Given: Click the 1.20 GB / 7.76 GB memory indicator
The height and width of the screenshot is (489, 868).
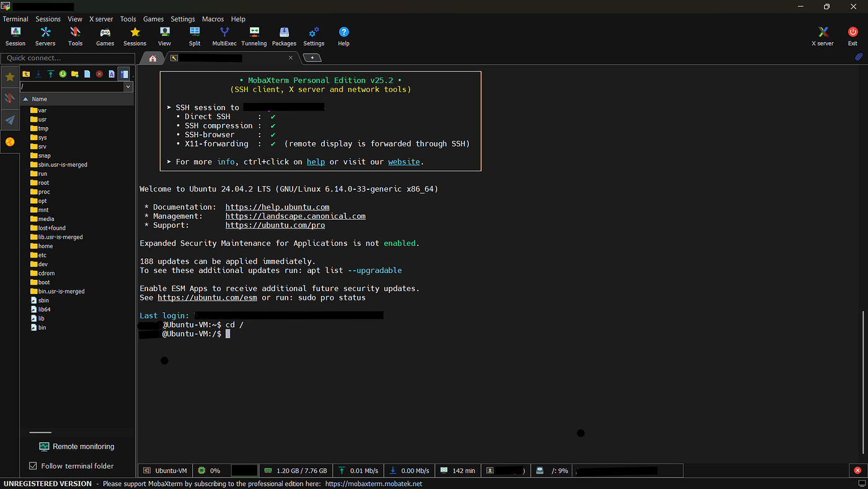Looking at the screenshot, I should point(296,470).
